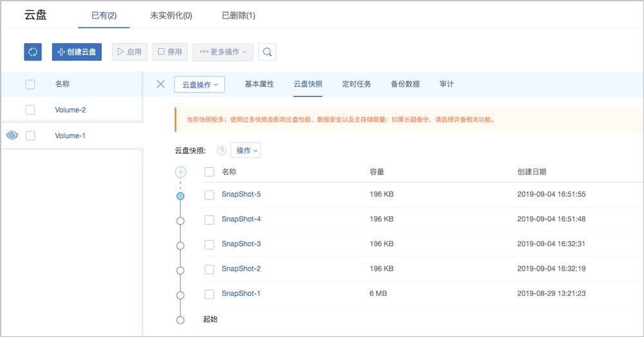
Task: Close the Volume-1 detail panel
Action: [x=161, y=84]
